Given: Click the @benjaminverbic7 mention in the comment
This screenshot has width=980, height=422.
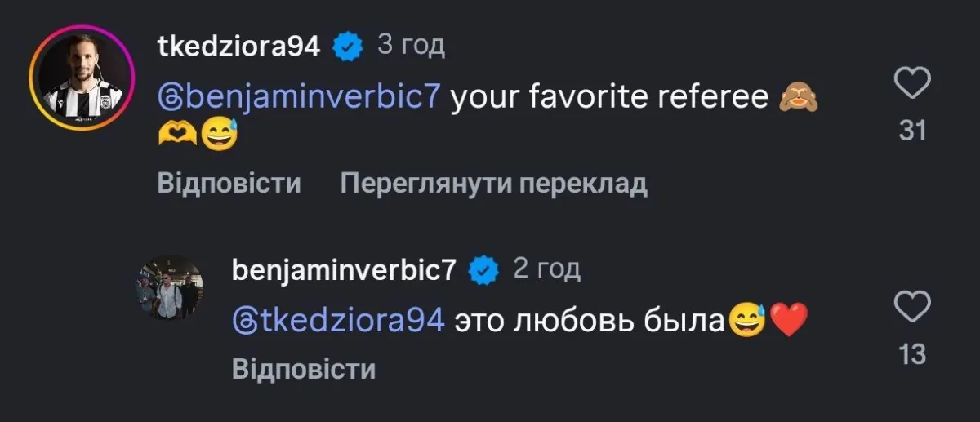Looking at the screenshot, I should tap(300, 99).
